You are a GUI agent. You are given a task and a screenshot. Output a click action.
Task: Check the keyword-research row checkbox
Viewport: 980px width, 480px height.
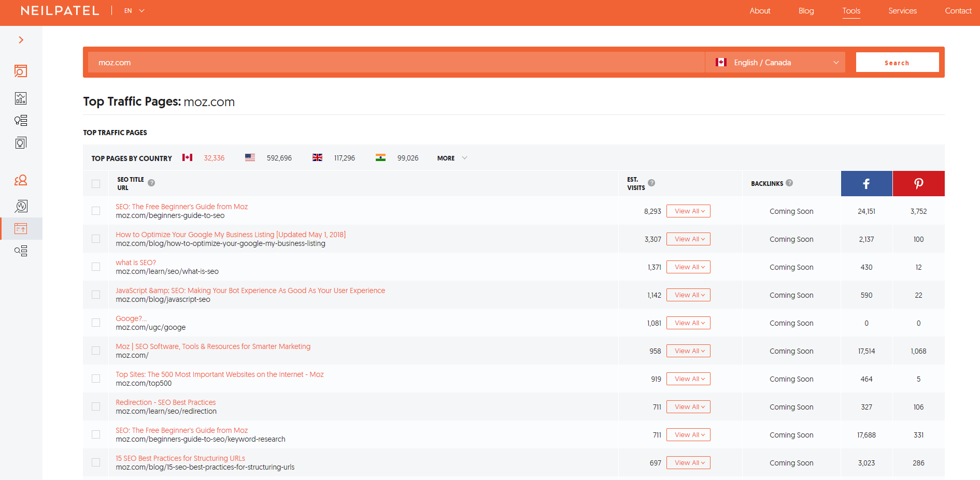click(96, 434)
